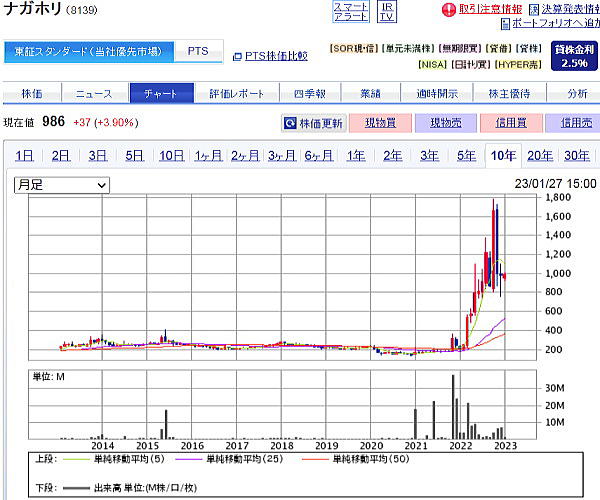This screenshot has width=600, height=500.
Task: Click the 株価更新 refresh button
Action: pos(314,123)
